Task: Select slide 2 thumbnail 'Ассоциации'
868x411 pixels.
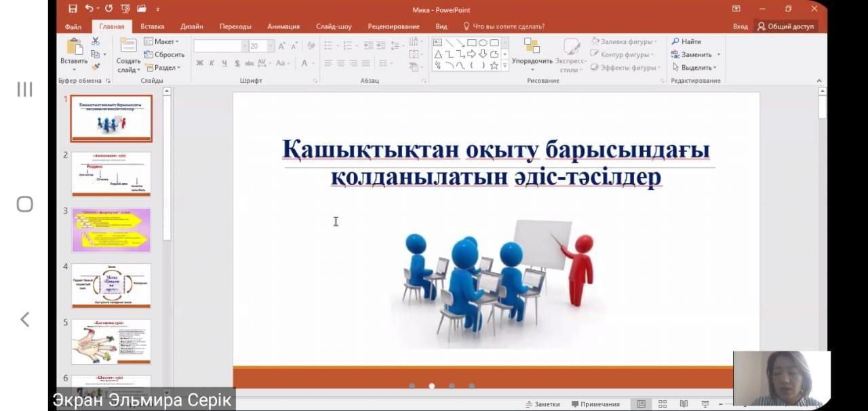Action: (x=111, y=174)
